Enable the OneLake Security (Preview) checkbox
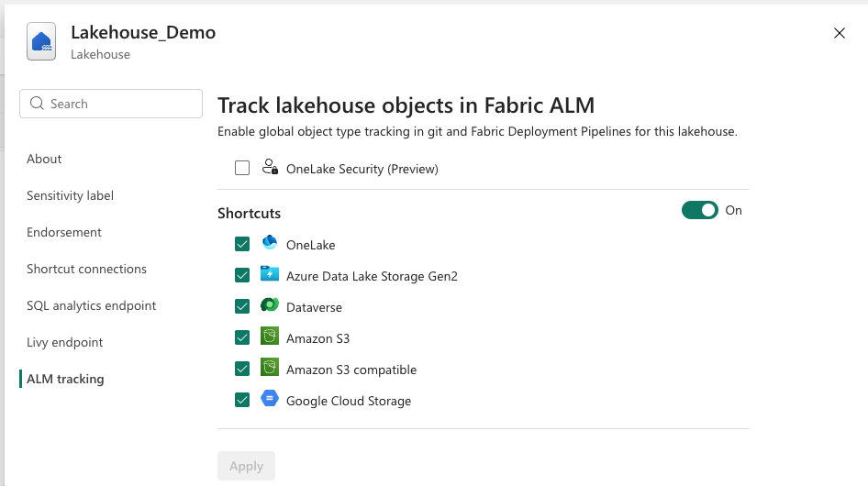The image size is (868, 486). point(242,168)
